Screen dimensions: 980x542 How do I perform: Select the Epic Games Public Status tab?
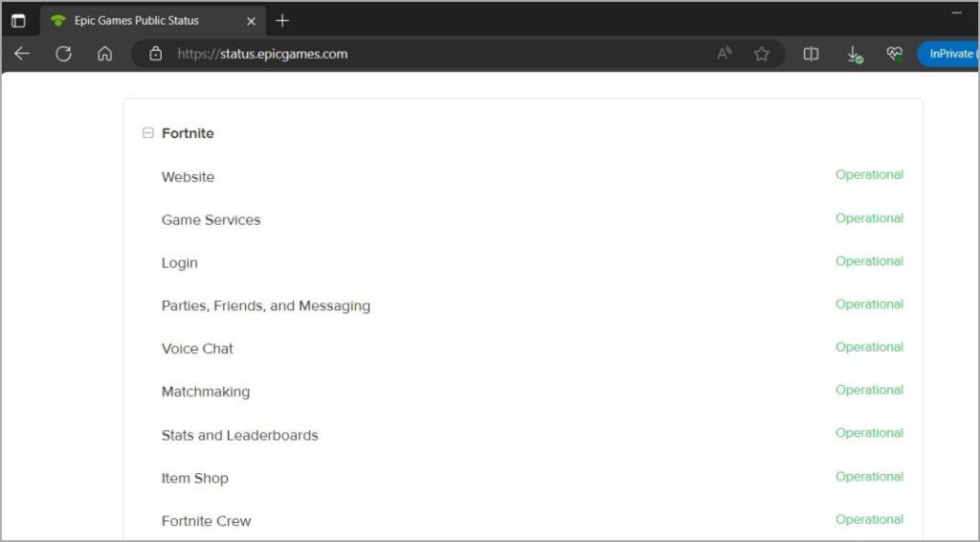click(152, 21)
